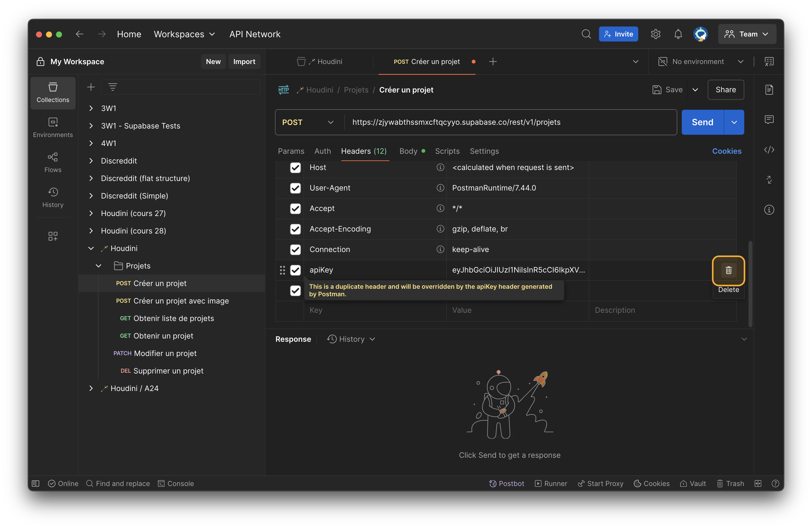Open the documentation icon in right sidebar
Image resolution: width=812 pixels, height=528 pixels.
(769, 90)
